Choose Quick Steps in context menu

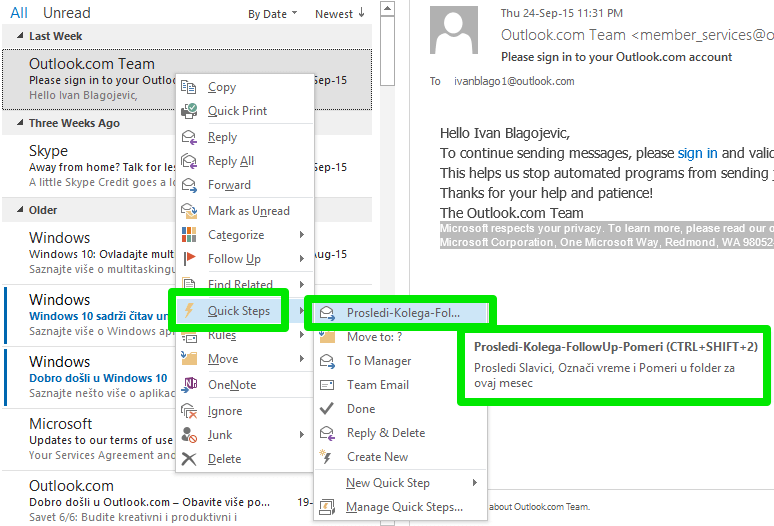click(x=239, y=310)
